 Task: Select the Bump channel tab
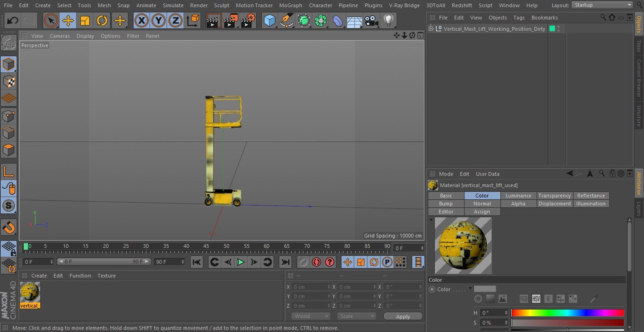(x=446, y=204)
